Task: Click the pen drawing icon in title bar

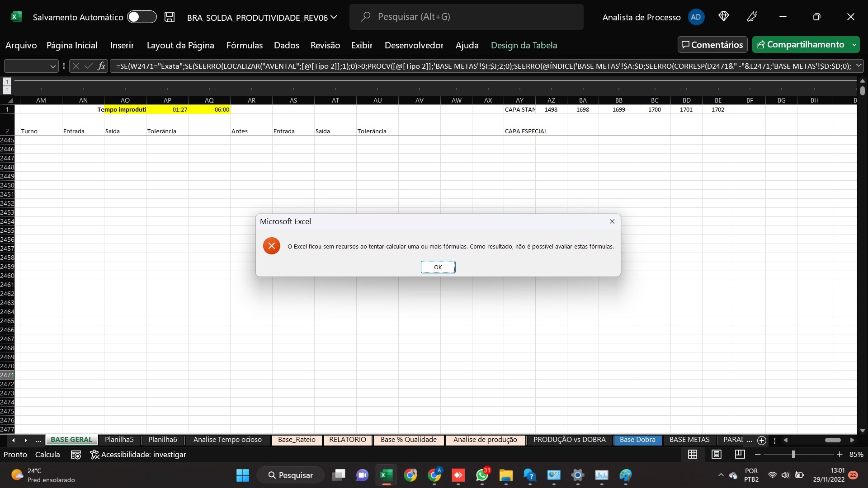Action: 752,17
